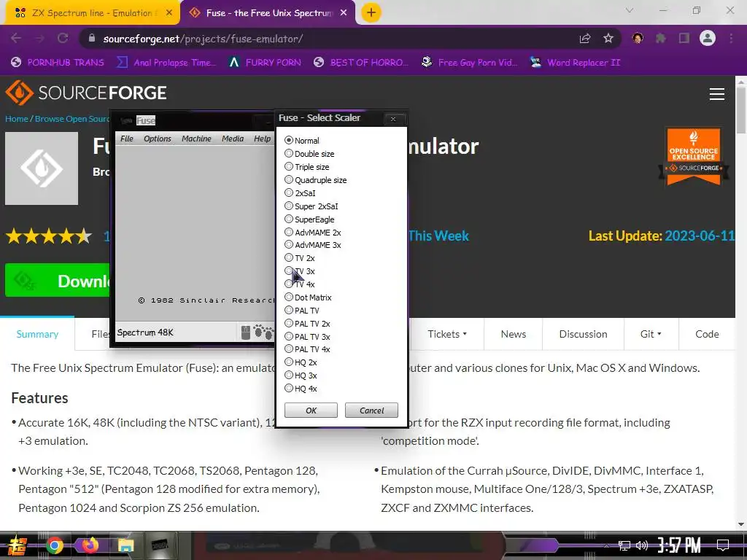The height and width of the screenshot is (560, 747).
Task: Open Chrome from the taskbar
Action: pyautogui.click(x=55, y=545)
